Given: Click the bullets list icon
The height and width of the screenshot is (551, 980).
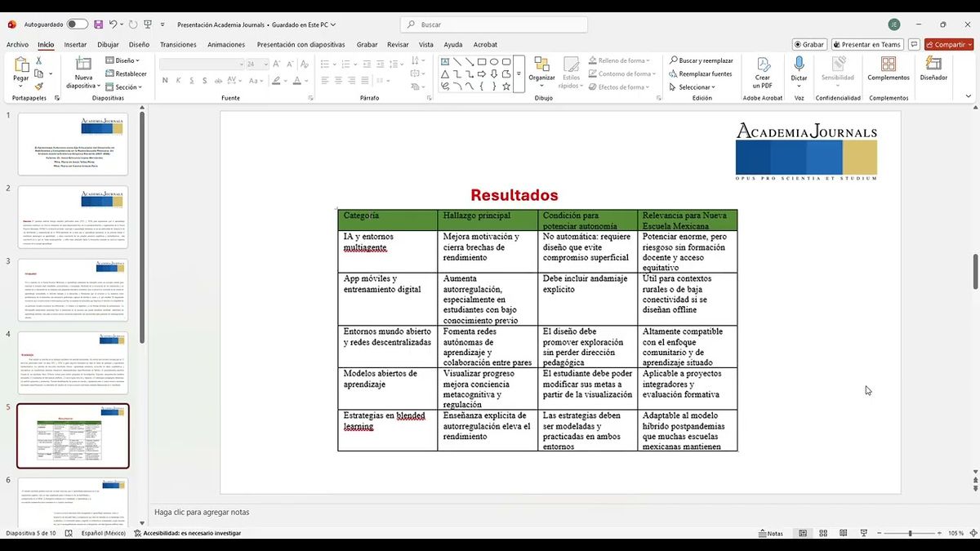Looking at the screenshot, I should coord(325,62).
